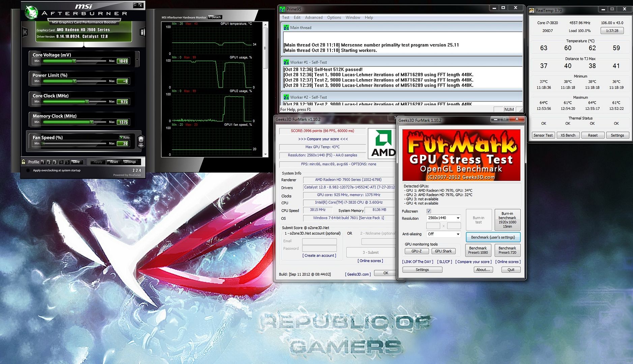This screenshot has height=364, width=633.
Task: Toggle the profile lock padlock icon
Action: point(23,162)
